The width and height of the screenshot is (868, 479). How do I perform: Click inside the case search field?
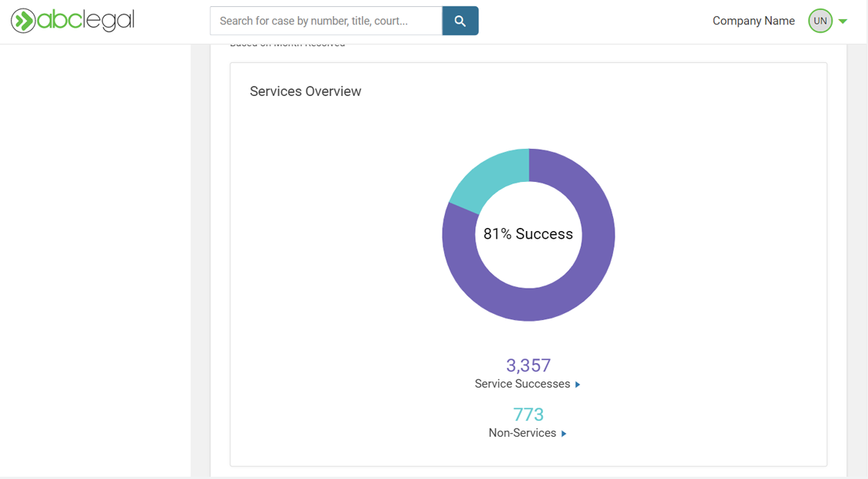click(x=323, y=21)
